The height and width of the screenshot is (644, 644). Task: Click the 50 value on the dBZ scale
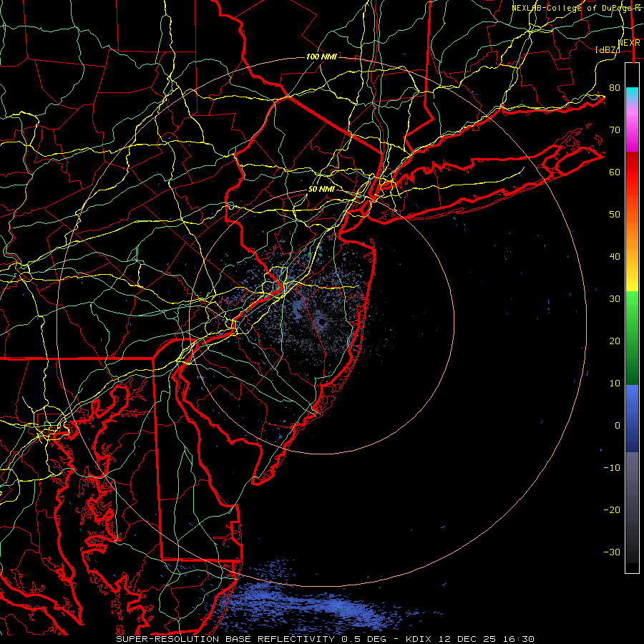[615, 215]
